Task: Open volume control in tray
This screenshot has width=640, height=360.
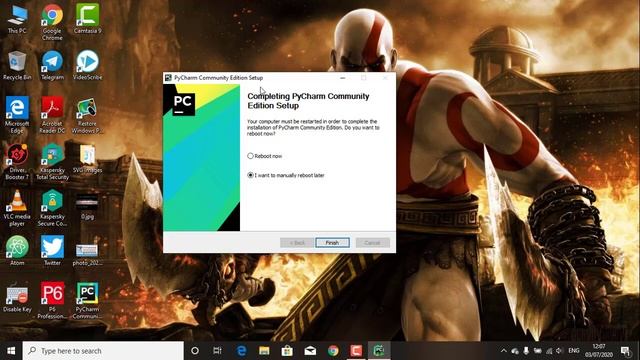Action: (x=560, y=351)
